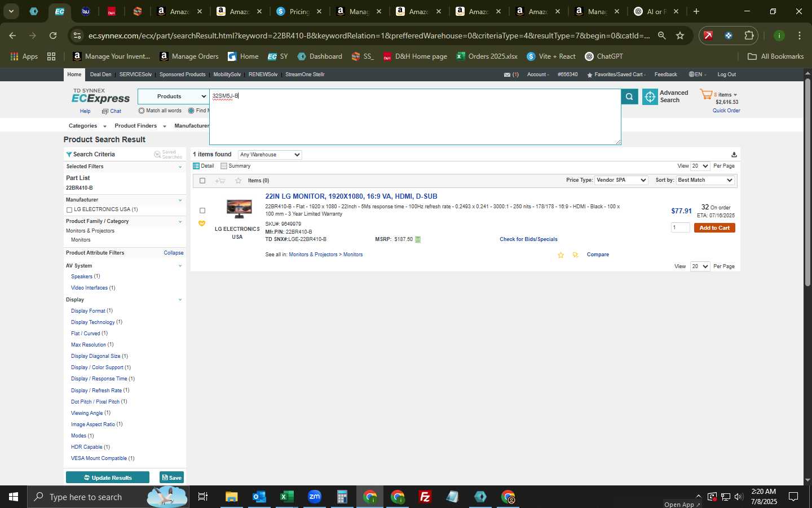Filter by VESA Mount Compatible
The width and height of the screenshot is (812, 508).
[99, 458]
